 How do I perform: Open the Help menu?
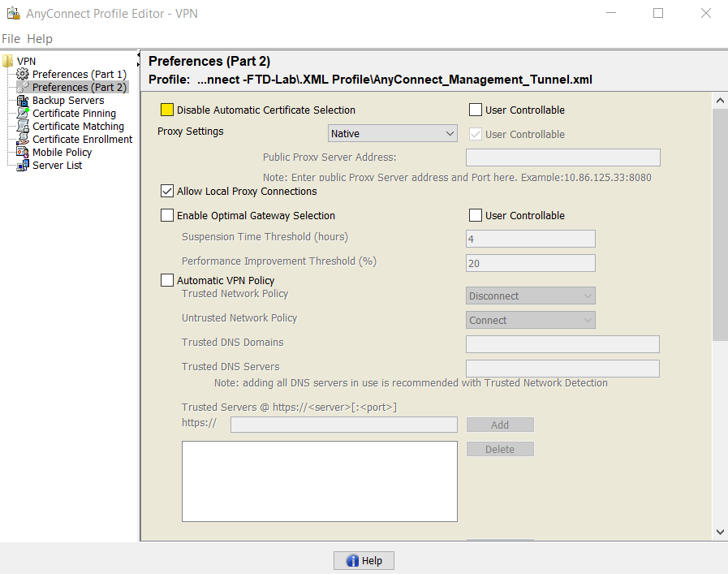40,38
